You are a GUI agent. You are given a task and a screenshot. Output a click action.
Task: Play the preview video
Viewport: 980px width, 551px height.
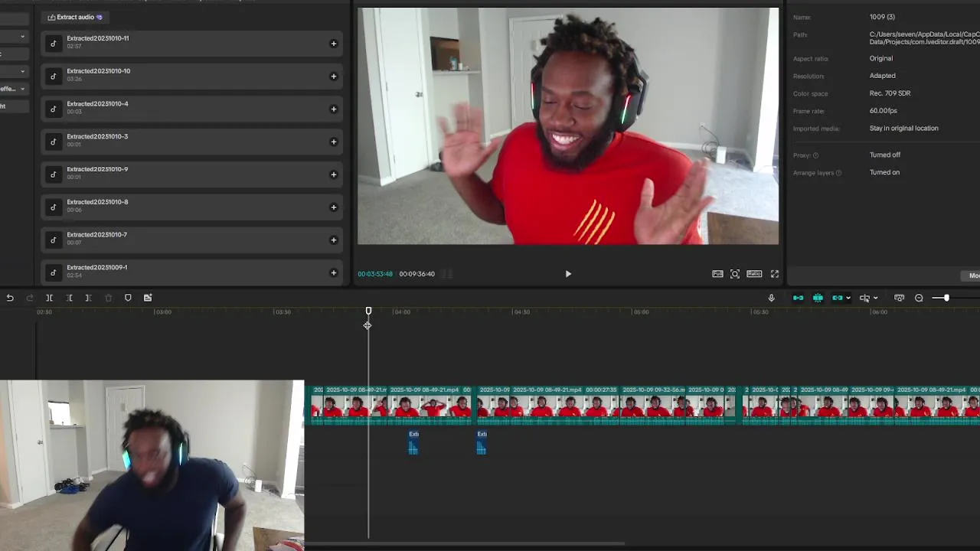click(568, 274)
